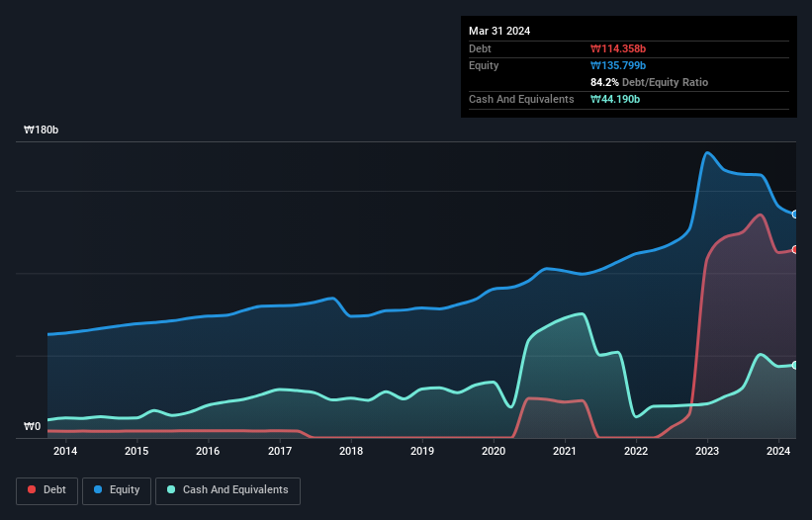Toggle the Equity series in legend
The height and width of the screenshot is (520, 812).
pos(117,490)
